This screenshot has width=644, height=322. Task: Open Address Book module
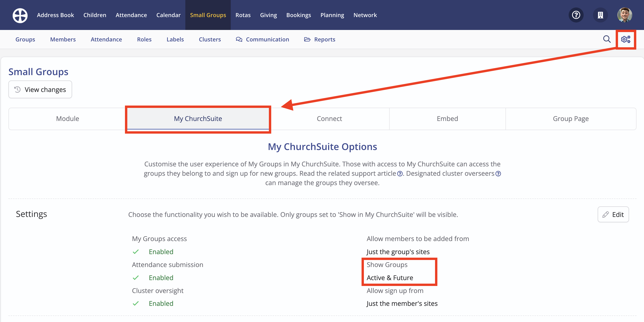(x=55, y=15)
